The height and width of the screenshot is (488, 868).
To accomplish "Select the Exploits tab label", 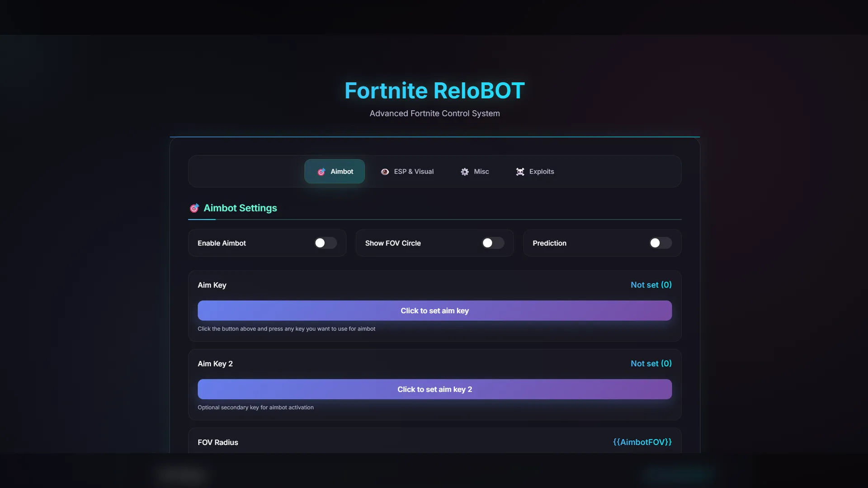I will coord(541,172).
